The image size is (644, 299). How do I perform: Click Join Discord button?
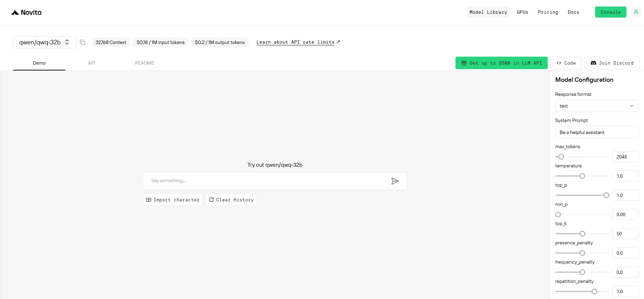[x=612, y=63]
